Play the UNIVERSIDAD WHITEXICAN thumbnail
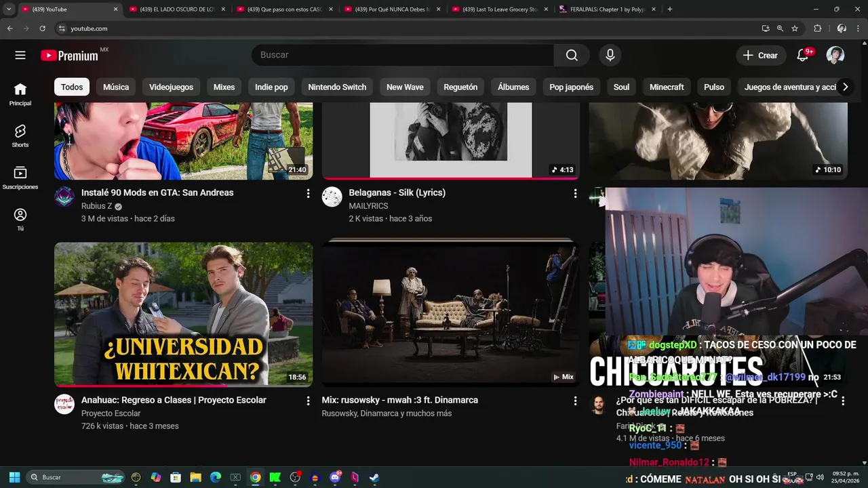This screenshot has width=868, height=488. (183, 314)
